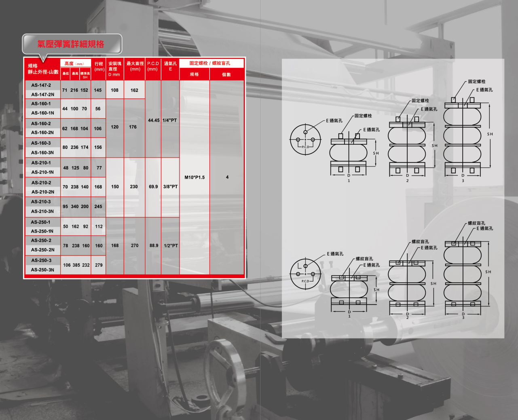Choose the AS-210-3 model row label
The image size is (518, 420).
pyautogui.click(x=41, y=202)
